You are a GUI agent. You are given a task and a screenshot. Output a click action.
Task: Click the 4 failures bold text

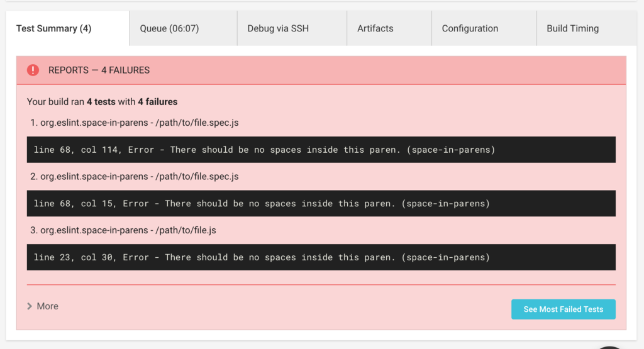tap(158, 102)
